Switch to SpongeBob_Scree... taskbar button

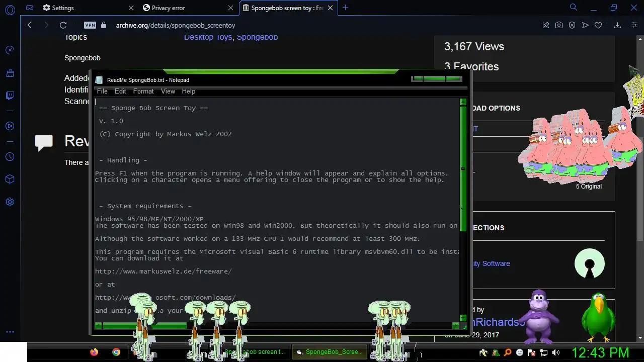(330, 352)
